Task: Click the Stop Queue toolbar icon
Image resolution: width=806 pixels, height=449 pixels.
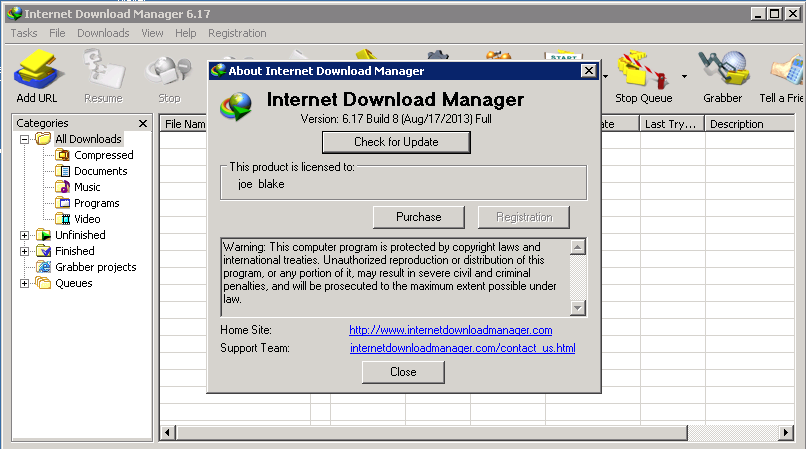Action: click(644, 69)
